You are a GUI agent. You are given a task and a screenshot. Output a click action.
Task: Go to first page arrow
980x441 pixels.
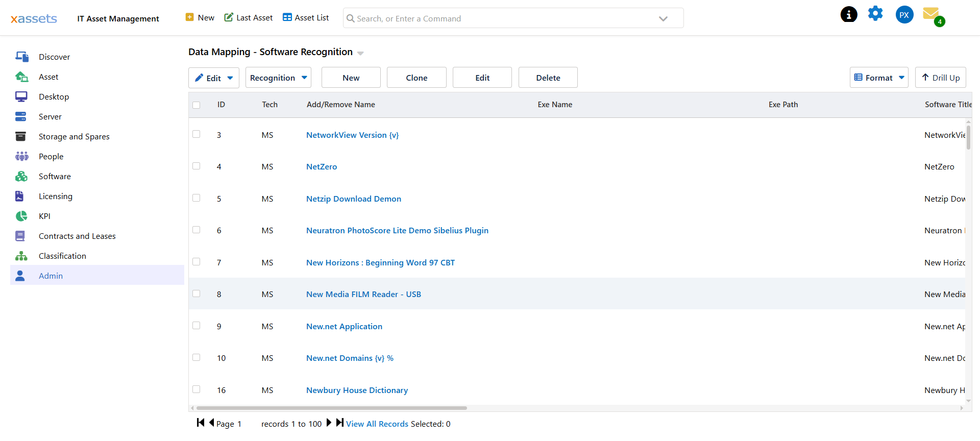tap(201, 423)
